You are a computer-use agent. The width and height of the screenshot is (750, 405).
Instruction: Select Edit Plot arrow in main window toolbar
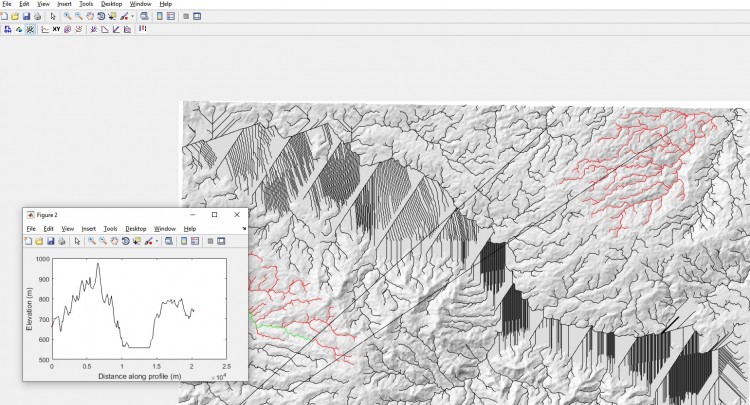(x=53, y=16)
